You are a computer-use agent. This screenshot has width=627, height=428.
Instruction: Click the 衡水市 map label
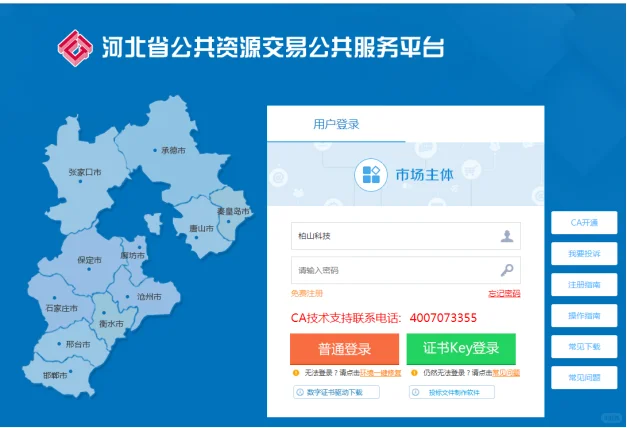click(111, 324)
